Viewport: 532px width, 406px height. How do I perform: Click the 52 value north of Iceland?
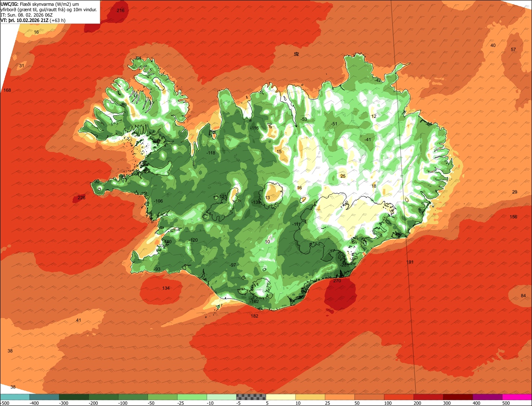pos(296,54)
